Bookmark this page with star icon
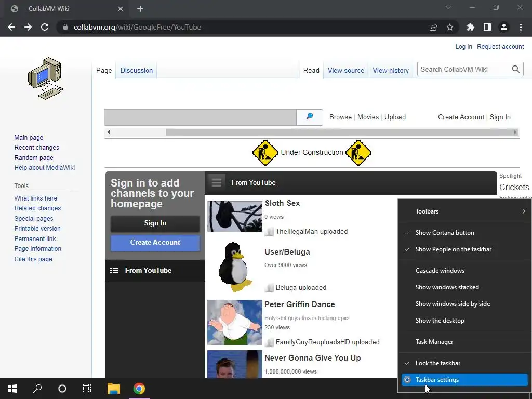 click(450, 27)
